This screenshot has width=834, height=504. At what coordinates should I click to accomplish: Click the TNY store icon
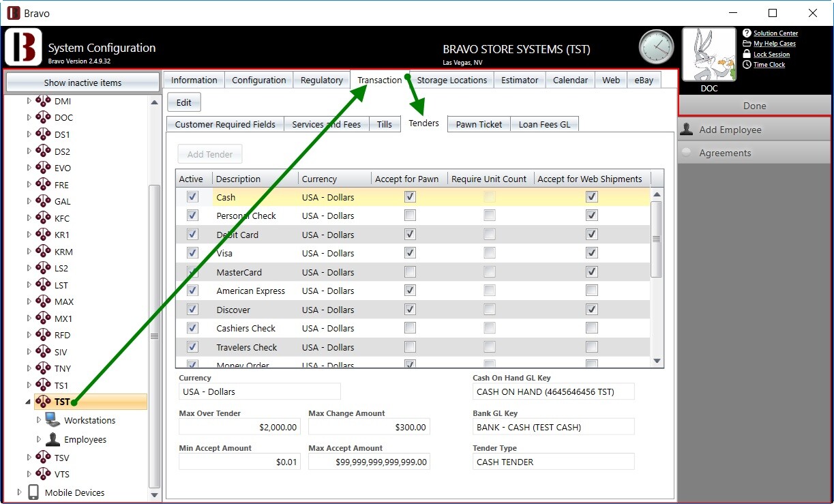tap(44, 368)
